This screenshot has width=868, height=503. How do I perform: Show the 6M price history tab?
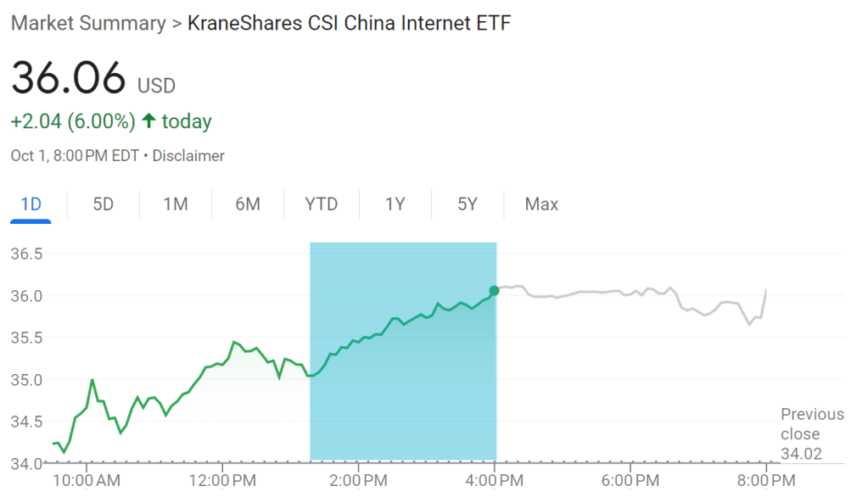click(247, 204)
